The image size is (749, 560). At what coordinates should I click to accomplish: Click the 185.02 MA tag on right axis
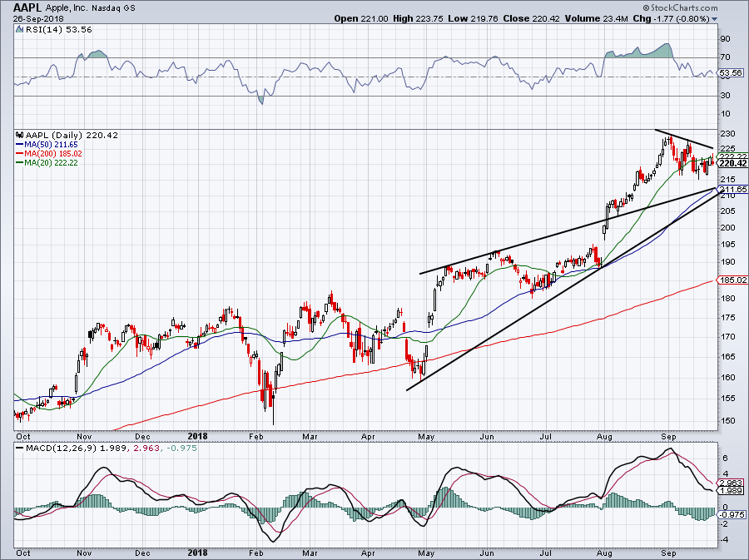732,280
